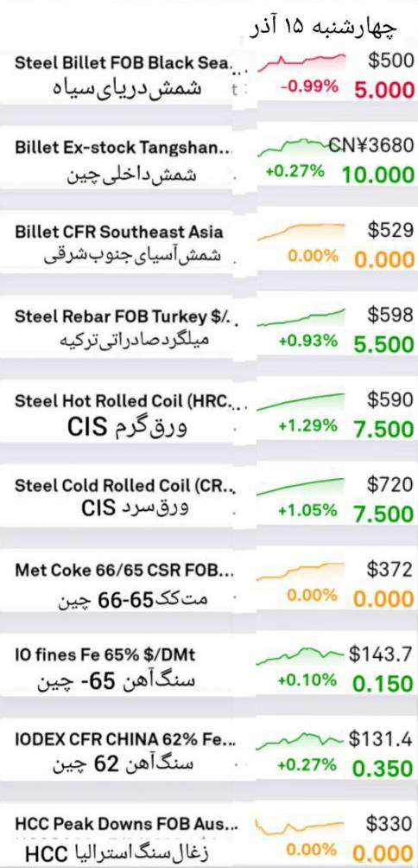Image resolution: width=418 pixels, height=868 pixels.
Task: Click the -0.99% change value
Action: click(309, 87)
